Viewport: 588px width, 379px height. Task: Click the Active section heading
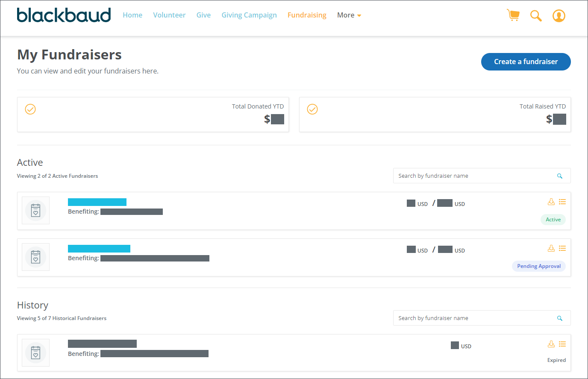(x=30, y=162)
